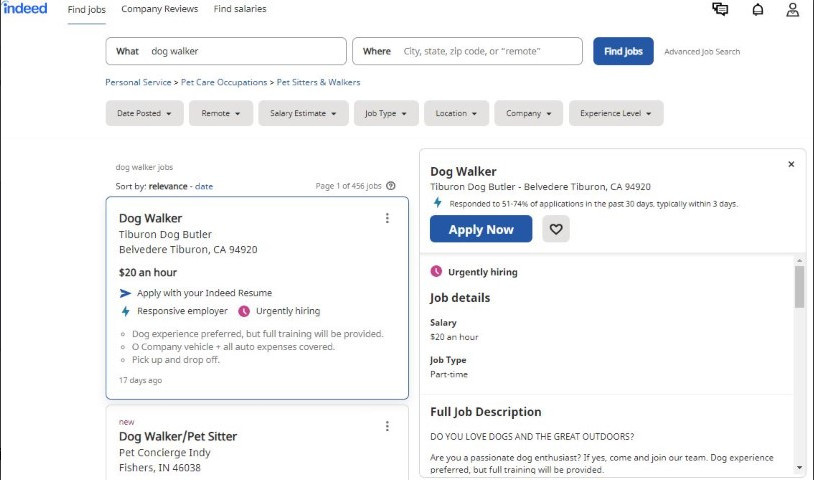The image size is (814, 480).
Task: Click the Job details heading
Action: coord(460,298)
